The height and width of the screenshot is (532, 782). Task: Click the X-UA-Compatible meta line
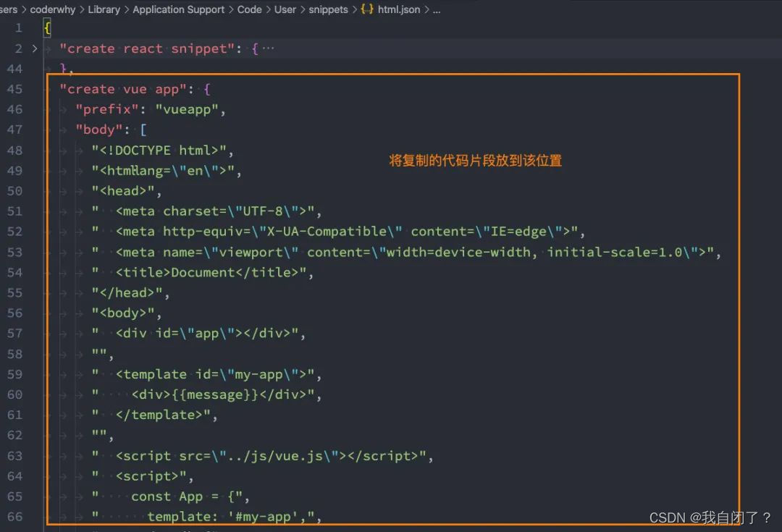click(335, 232)
